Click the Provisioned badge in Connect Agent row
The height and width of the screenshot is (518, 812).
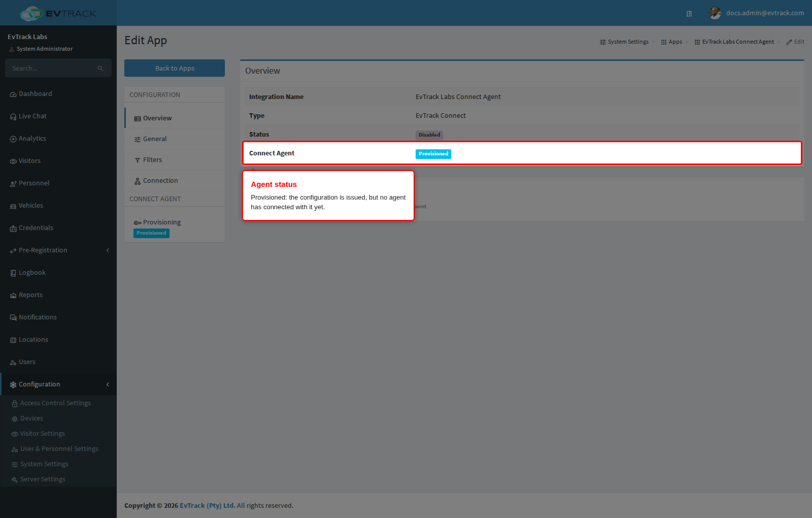pyautogui.click(x=433, y=154)
